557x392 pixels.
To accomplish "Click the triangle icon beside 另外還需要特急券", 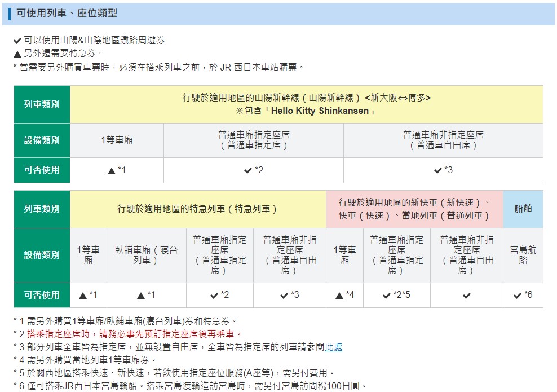I will pyautogui.click(x=17, y=54).
